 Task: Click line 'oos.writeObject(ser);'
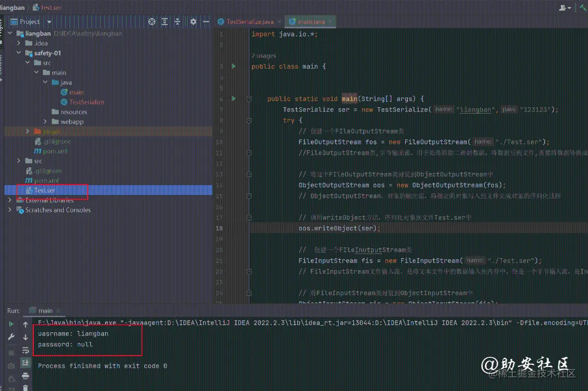point(339,228)
